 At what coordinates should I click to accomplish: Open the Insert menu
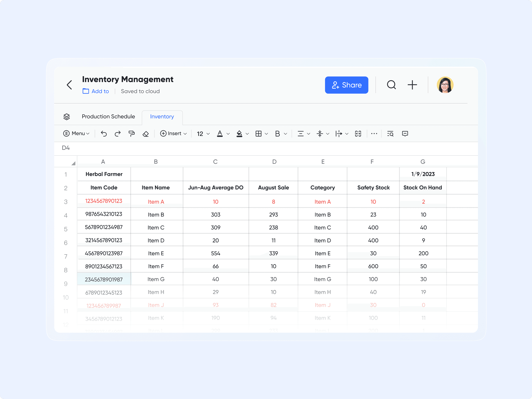173,134
